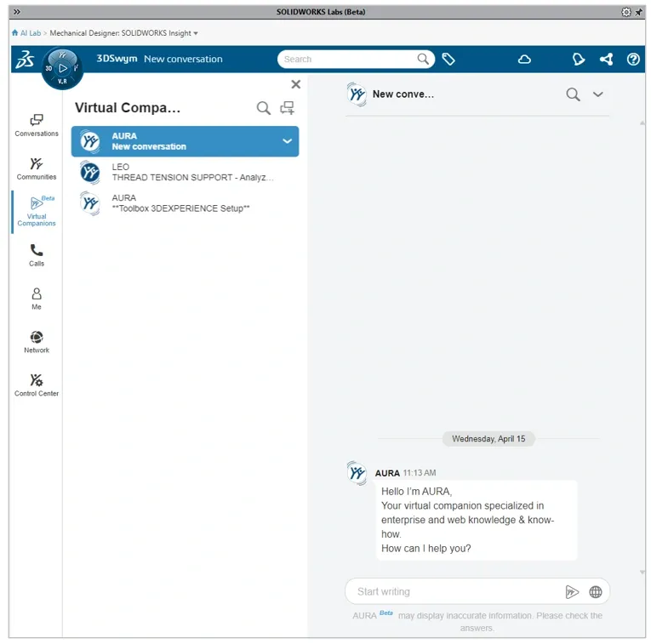Viewport: 651px width, 644px height.
Task: Open AURA Toolbox 3DEXPERIENCE Setup conversation
Action: click(x=185, y=203)
